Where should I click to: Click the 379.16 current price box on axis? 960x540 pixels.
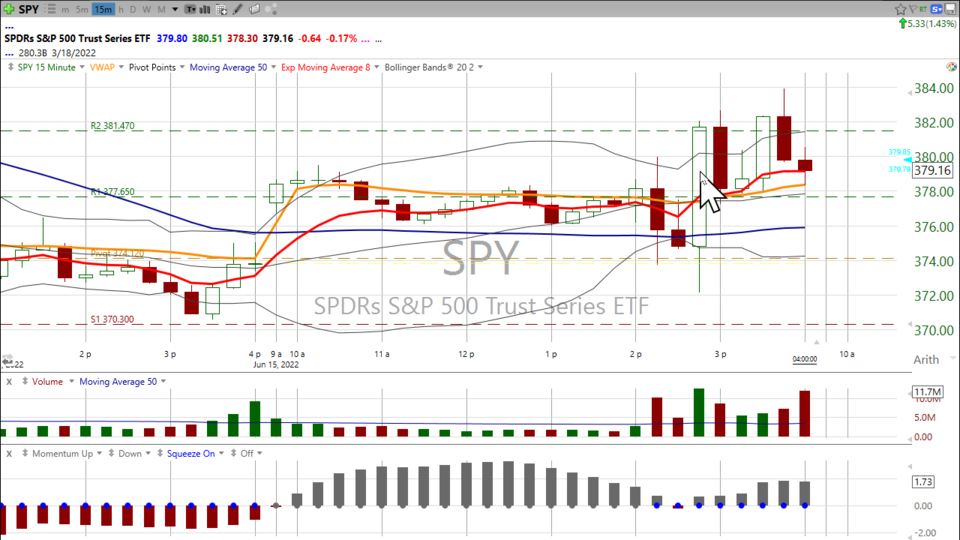tap(932, 170)
